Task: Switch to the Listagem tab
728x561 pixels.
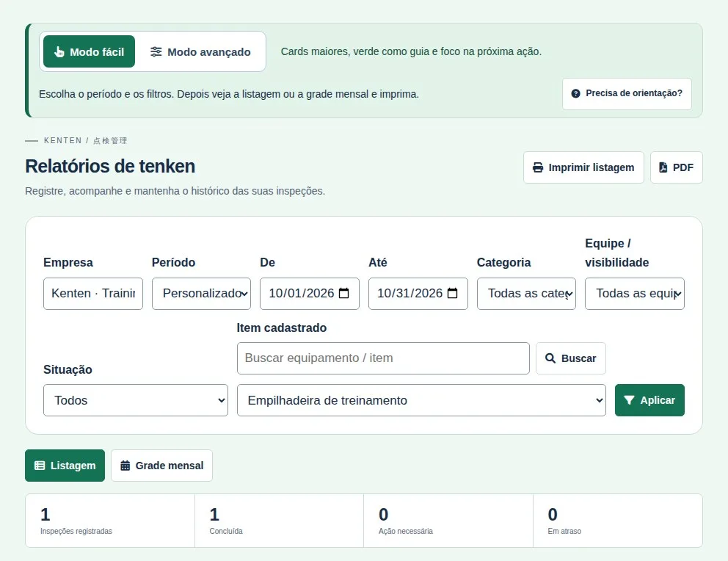Action: (65, 466)
